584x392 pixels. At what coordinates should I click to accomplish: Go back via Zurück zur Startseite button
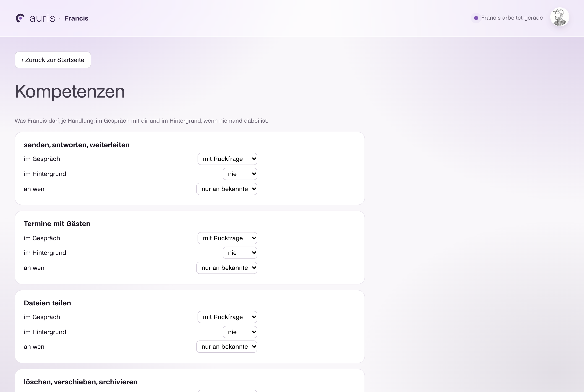tap(53, 60)
